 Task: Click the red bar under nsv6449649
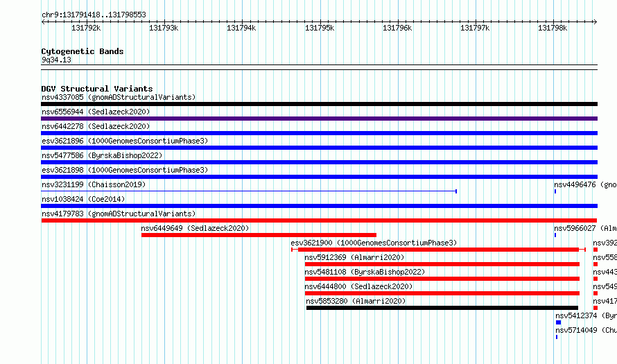[x=259, y=235]
